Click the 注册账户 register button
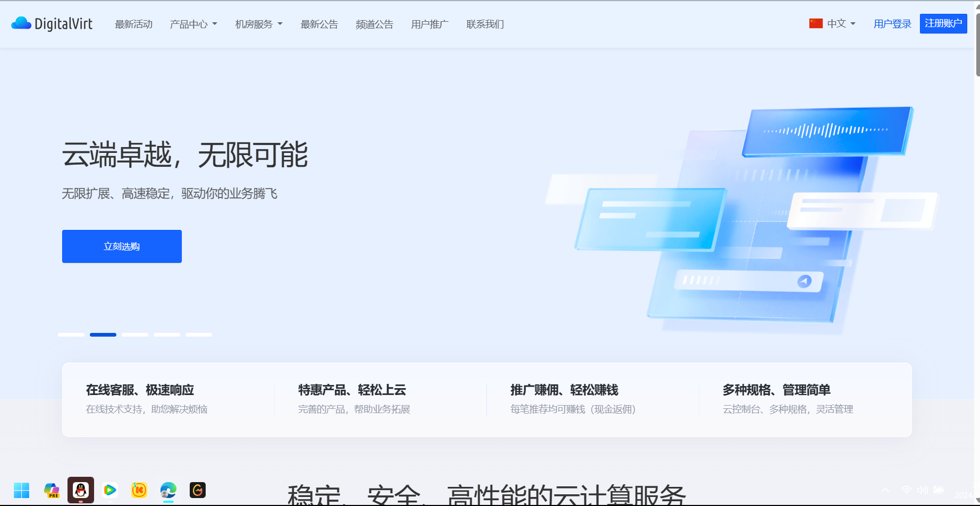The width and height of the screenshot is (980, 506). pyautogui.click(x=943, y=24)
